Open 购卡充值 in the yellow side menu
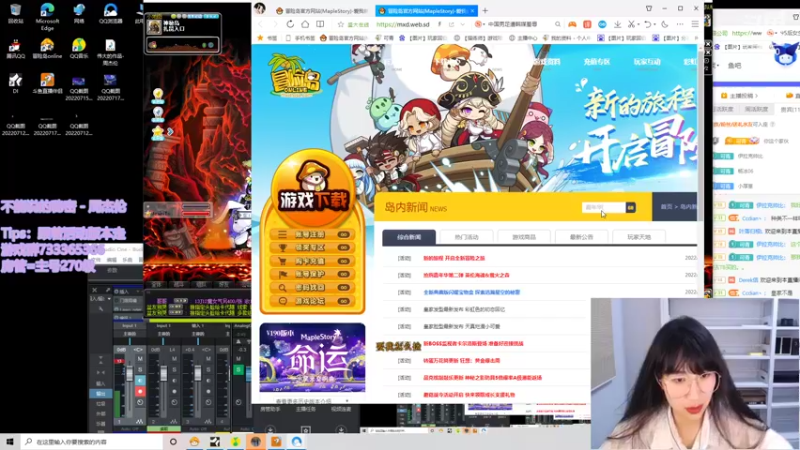This screenshot has height=450, width=800. [313, 261]
